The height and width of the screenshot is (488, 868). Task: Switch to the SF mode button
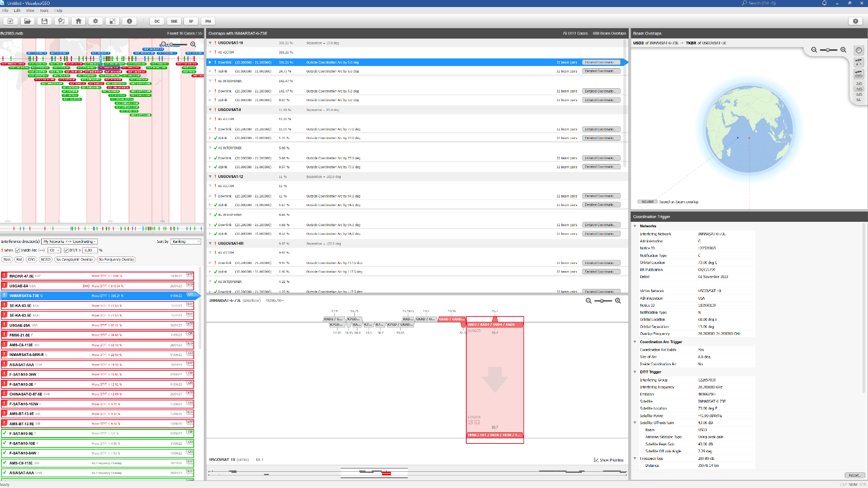191,21
